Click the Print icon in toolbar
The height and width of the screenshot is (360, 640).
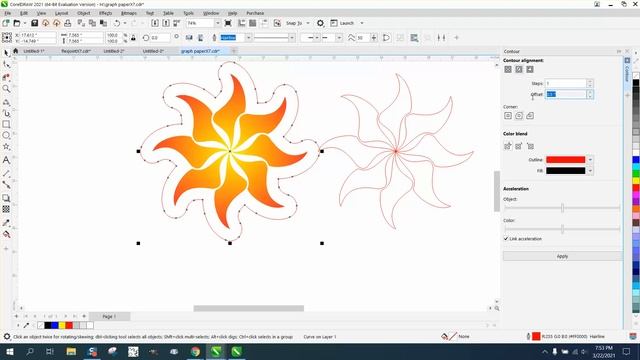click(x=68, y=23)
